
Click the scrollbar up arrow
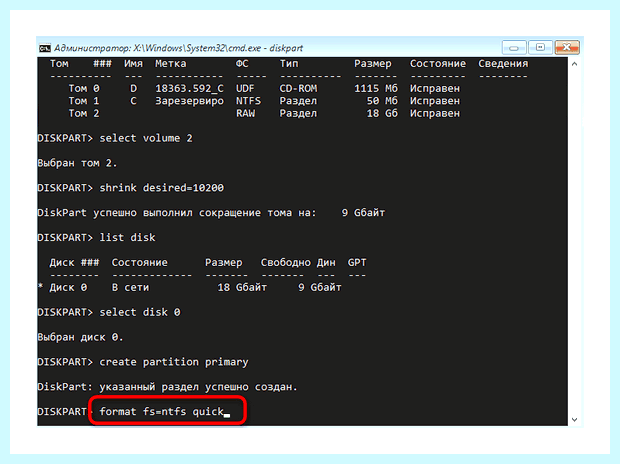[x=575, y=64]
